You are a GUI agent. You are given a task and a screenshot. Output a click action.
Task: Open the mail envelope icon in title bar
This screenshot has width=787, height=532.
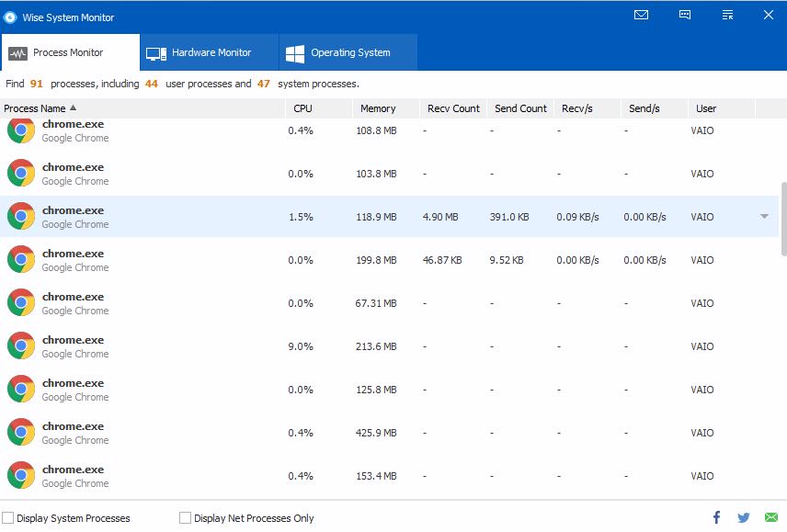point(641,15)
